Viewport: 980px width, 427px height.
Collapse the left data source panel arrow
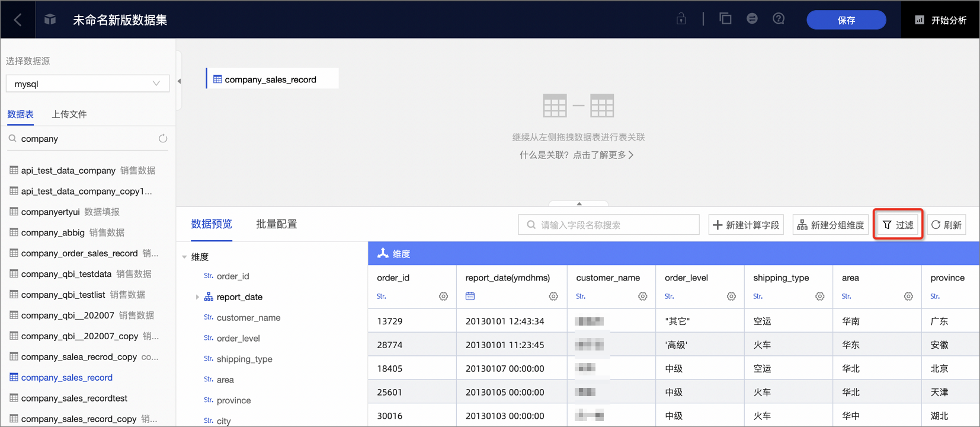pos(179,81)
